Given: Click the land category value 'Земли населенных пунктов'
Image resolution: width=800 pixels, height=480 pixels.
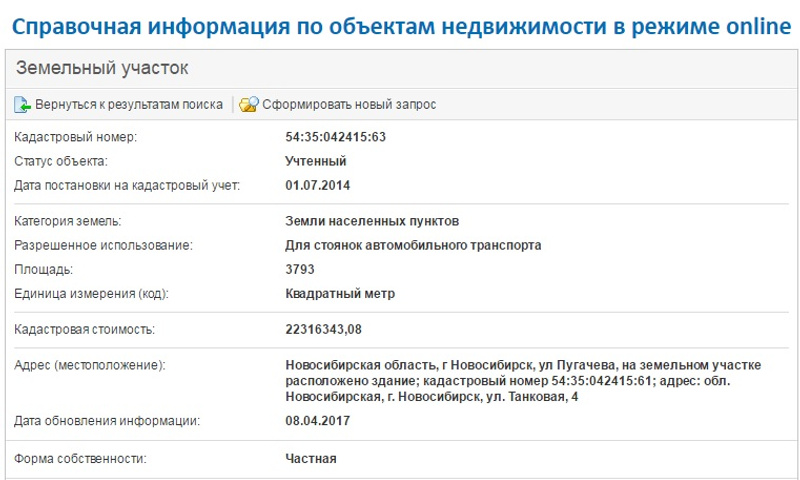Looking at the screenshot, I should pos(373,221).
